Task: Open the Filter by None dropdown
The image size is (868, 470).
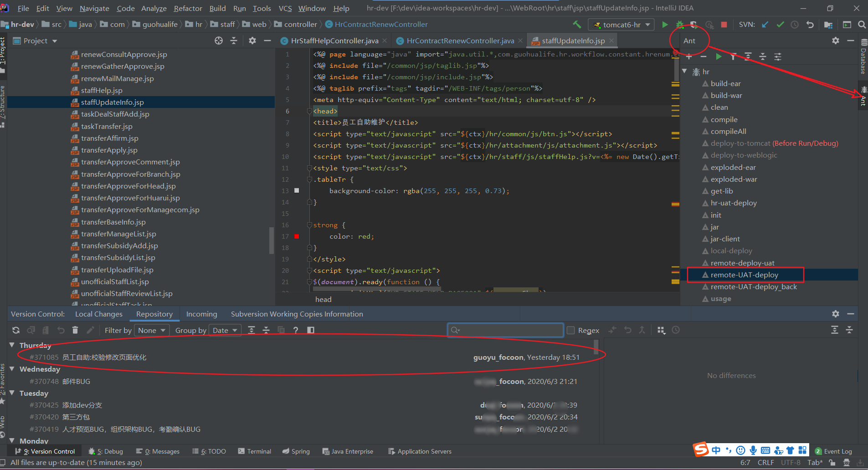Action: tap(152, 330)
